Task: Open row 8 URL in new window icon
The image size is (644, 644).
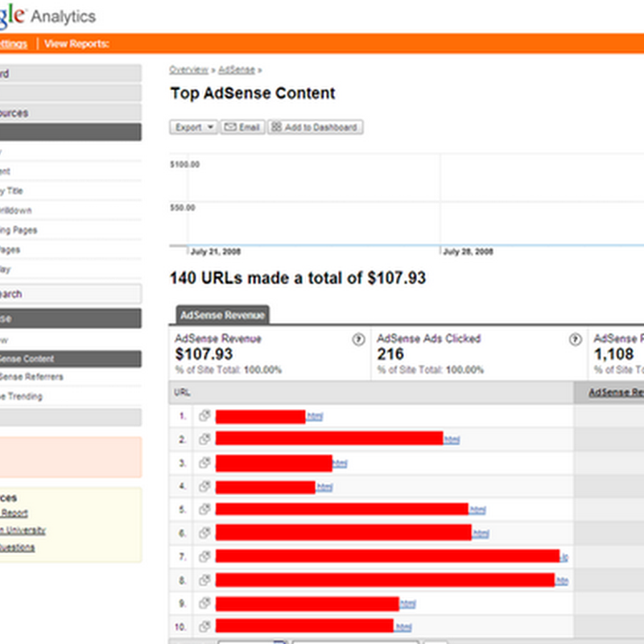Action: click(x=204, y=580)
